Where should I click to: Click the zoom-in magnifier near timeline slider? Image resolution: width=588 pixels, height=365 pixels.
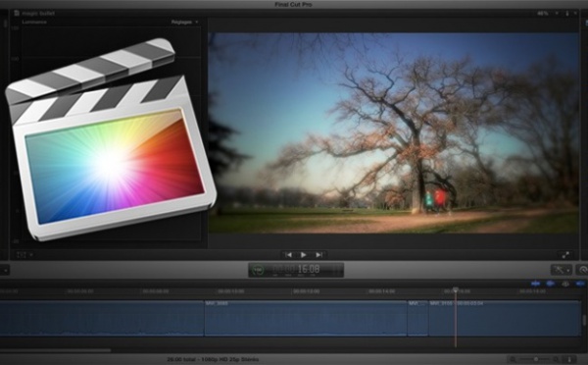point(556,359)
